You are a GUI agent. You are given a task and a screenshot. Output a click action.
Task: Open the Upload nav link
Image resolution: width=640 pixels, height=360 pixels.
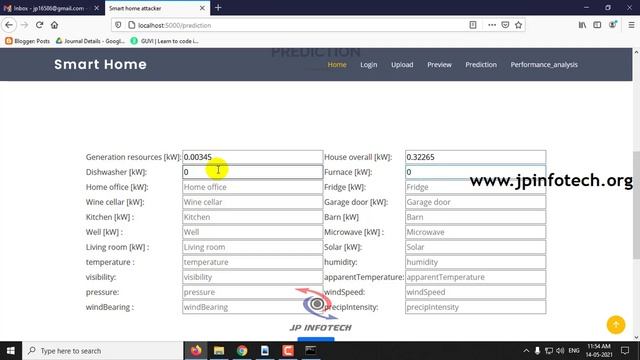point(402,64)
